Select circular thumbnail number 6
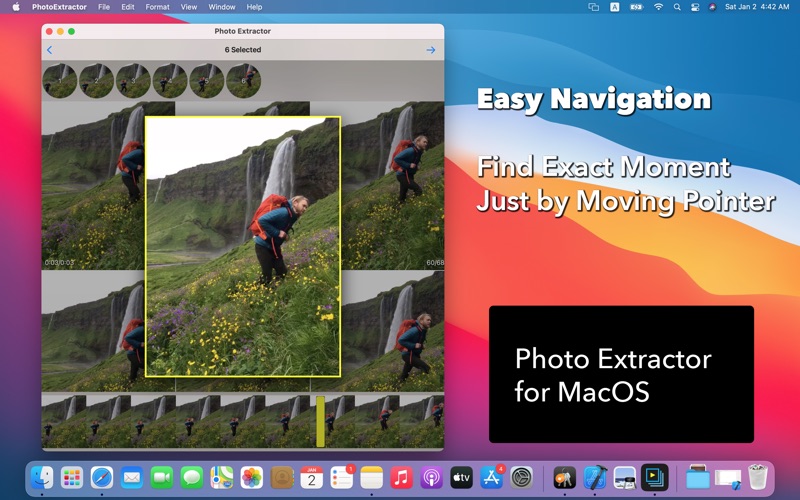 tap(243, 81)
